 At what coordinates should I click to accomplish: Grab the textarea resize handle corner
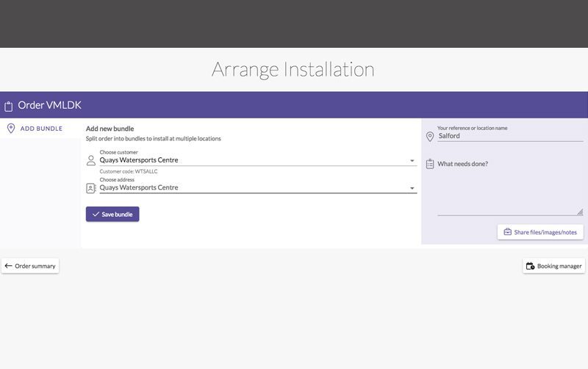pos(580,212)
